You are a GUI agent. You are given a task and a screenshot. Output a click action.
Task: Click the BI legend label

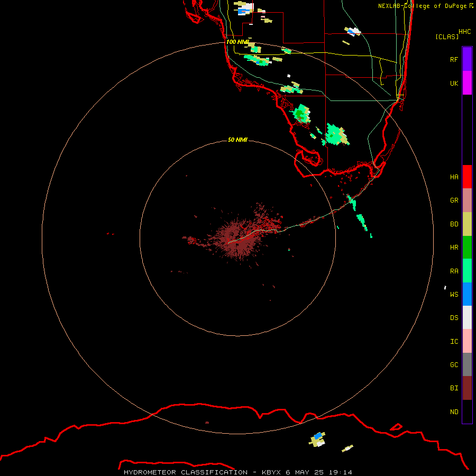click(454, 388)
